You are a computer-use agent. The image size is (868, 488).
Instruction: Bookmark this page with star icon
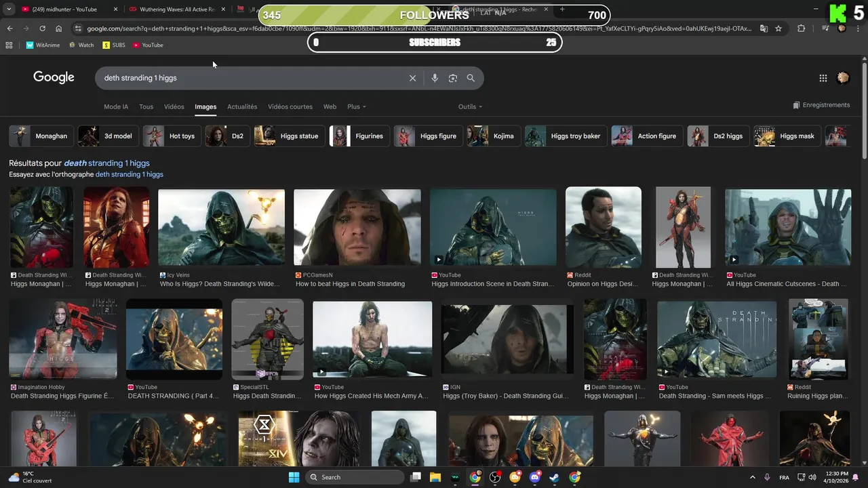pos(778,28)
